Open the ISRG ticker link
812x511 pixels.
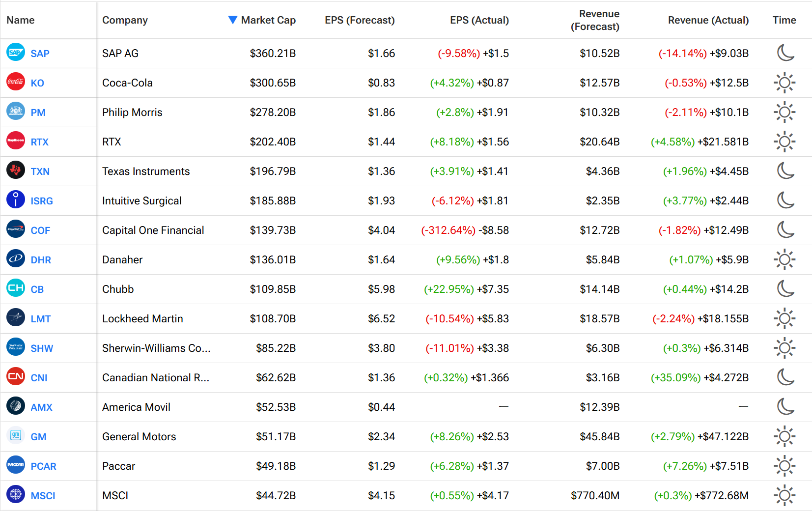point(42,201)
